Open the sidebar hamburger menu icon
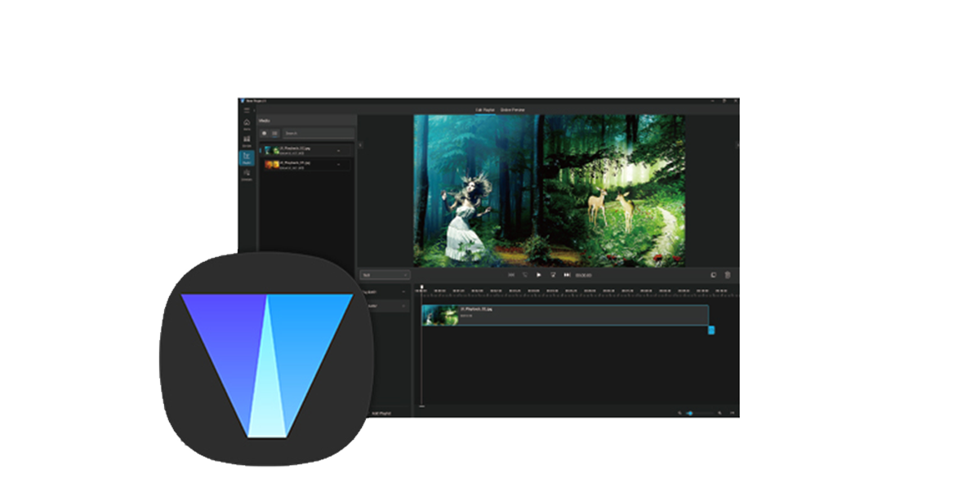 tap(247, 108)
